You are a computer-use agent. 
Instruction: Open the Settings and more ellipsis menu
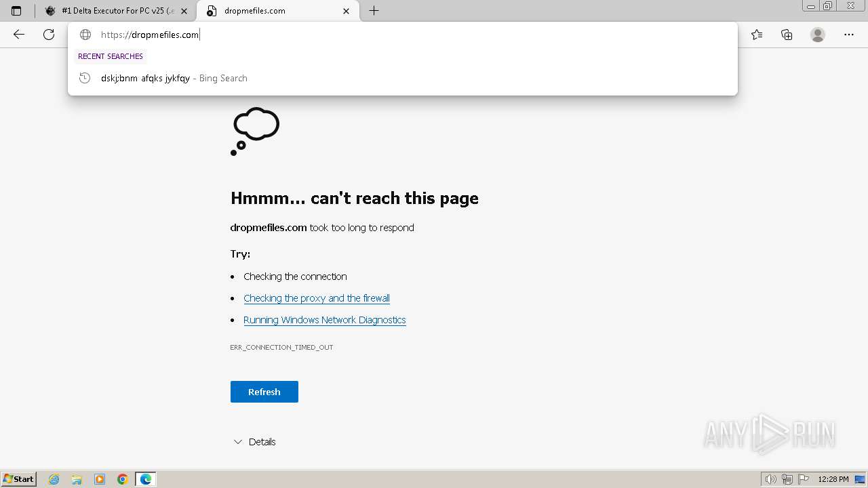pyautogui.click(x=849, y=35)
